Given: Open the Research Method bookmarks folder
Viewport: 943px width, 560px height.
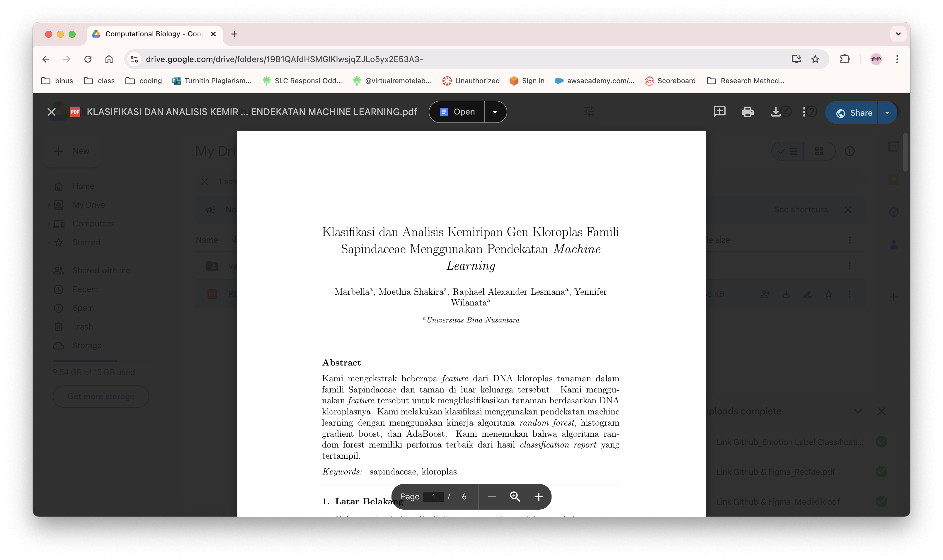Looking at the screenshot, I should pyautogui.click(x=745, y=81).
